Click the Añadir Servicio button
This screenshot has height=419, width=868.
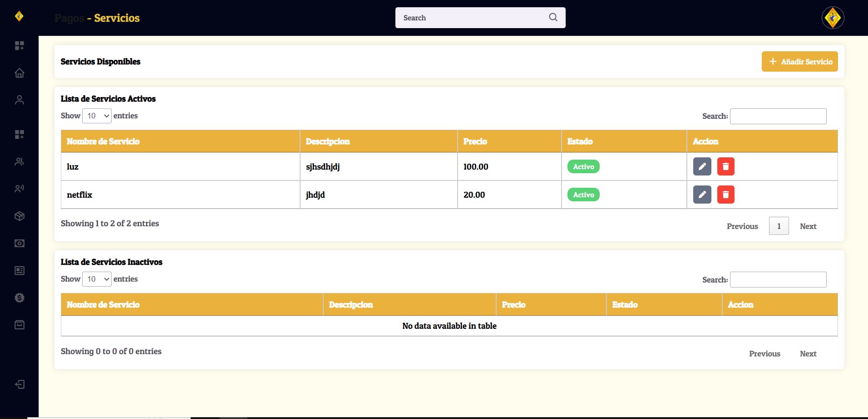pos(799,62)
